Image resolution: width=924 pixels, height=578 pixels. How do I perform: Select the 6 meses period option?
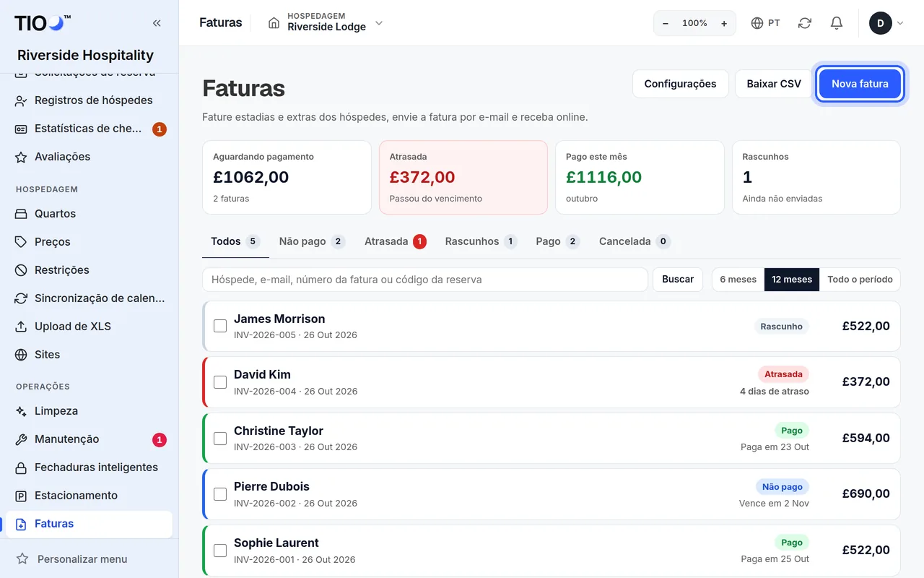tap(738, 280)
